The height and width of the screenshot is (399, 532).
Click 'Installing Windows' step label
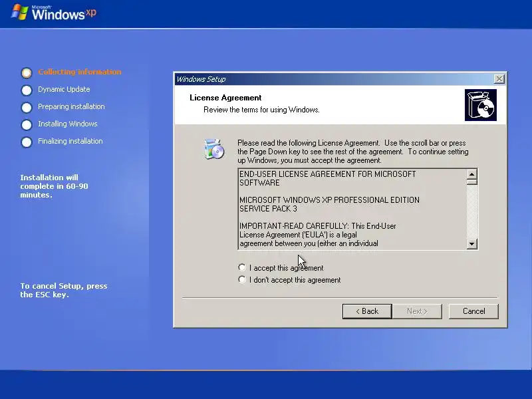[68, 124]
